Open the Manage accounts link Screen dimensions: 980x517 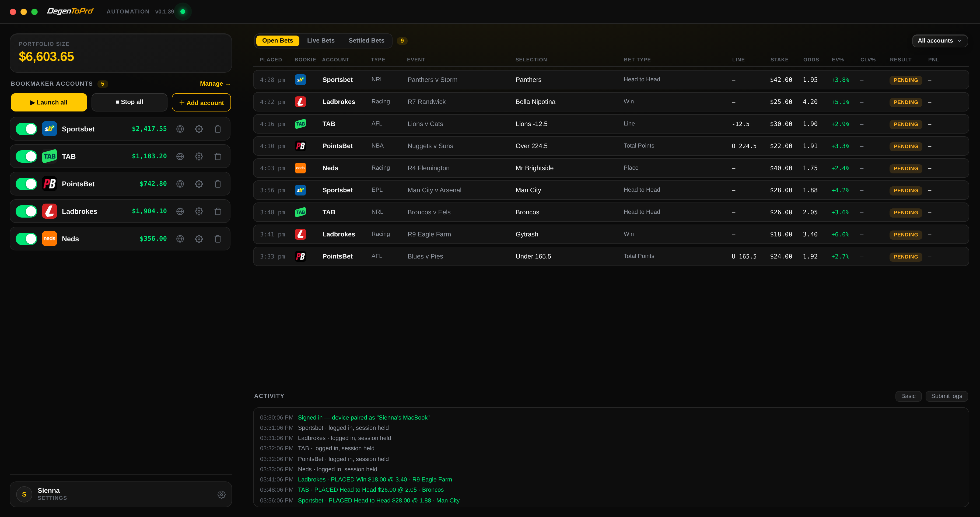tap(215, 84)
